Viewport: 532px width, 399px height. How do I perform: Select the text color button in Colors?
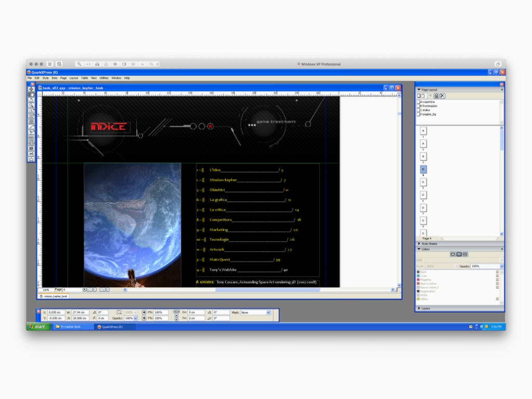tap(459, 255)
